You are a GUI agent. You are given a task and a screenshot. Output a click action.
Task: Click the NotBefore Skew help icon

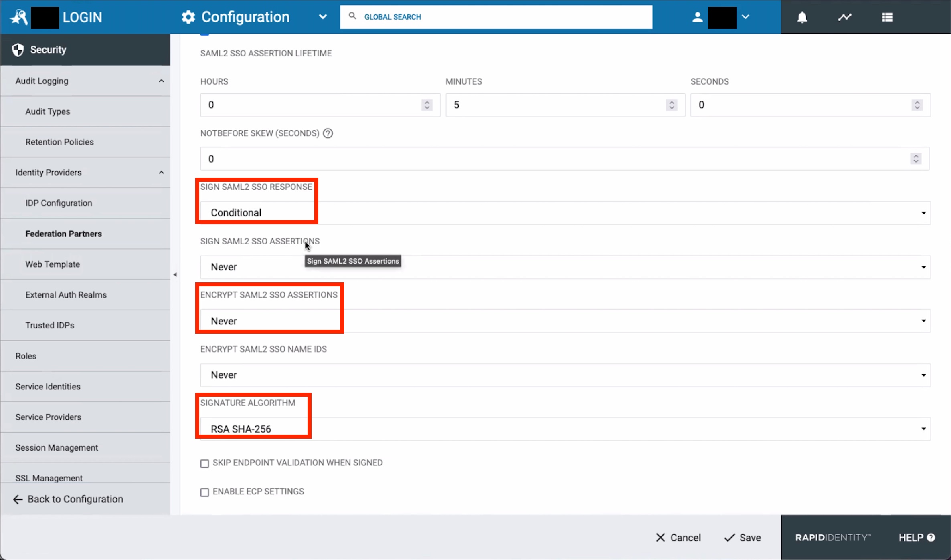tap(328, 133)
